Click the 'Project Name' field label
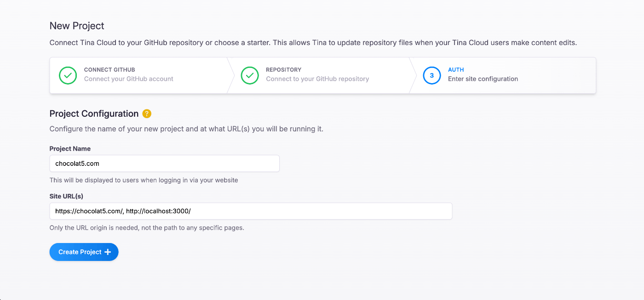The height and width of the screenshot is (300, 644). 70,149
